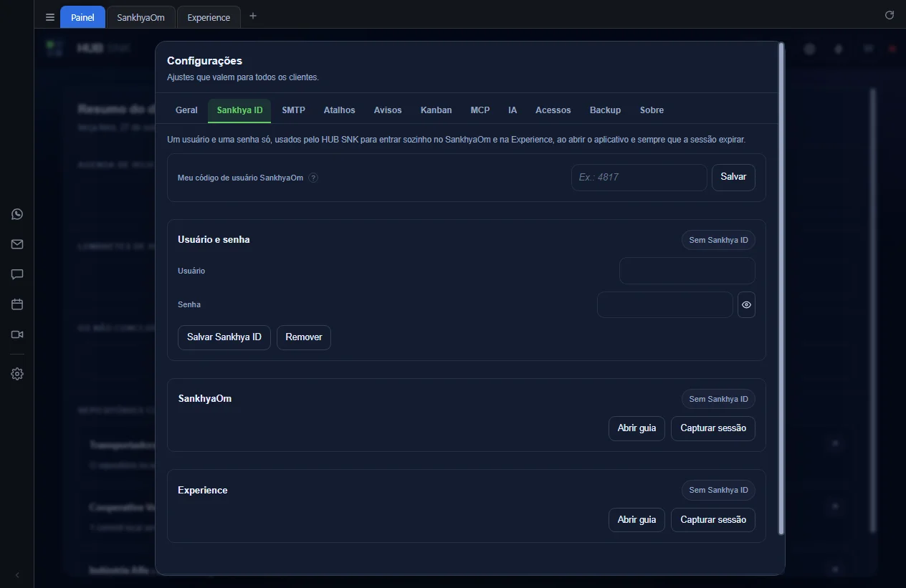Viewport: 906px width, 588px height.
Task: Open the Backup settings tab
Action: click(605, 110)
